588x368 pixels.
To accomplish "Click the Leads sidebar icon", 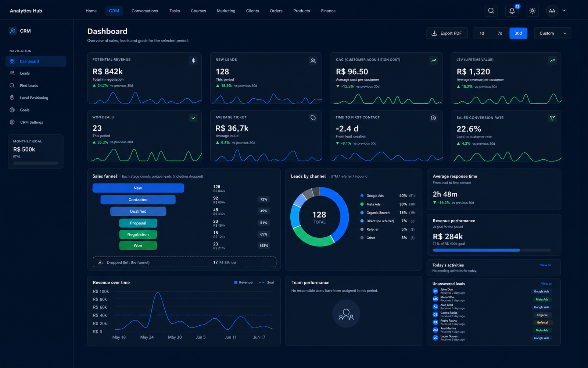I will click(x=12, y=73).
